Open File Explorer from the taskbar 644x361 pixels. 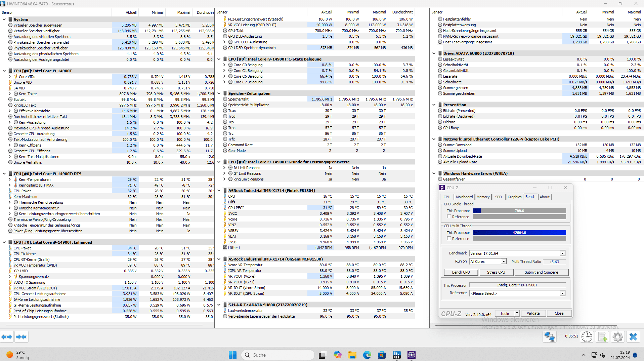coord(352,355)
